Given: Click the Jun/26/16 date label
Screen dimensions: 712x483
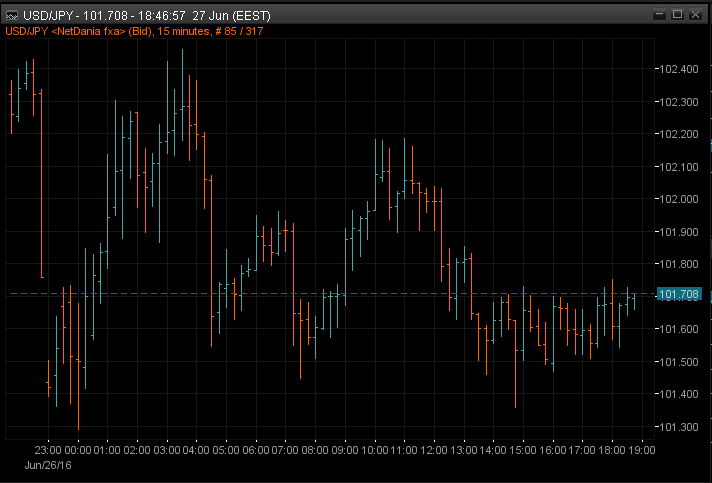Looking at the screenshot, I should point(48,465).
